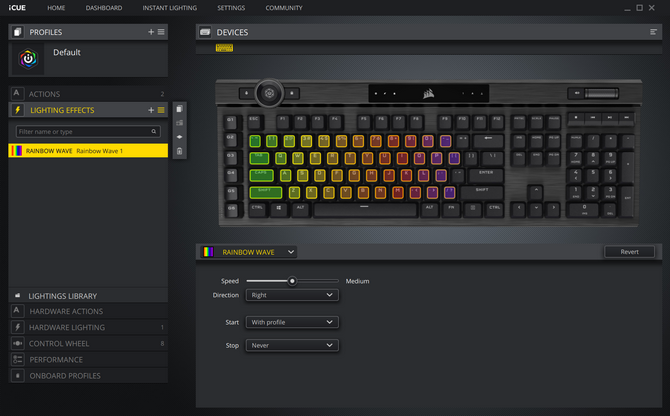
Task: Select the ENTER key on the keyboard
Action: (486, 174)
